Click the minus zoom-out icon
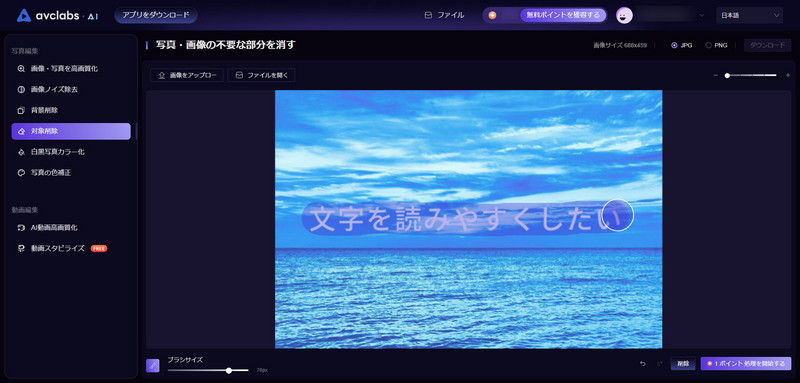This screenshot has width=800, height=383. [x=715, y=75]
